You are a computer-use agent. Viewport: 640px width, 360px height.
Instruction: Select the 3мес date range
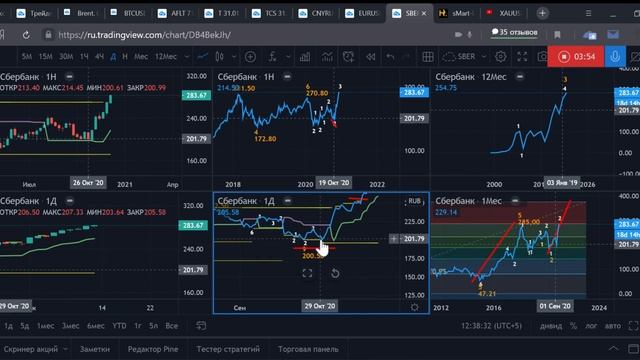[x=70, y=326]
